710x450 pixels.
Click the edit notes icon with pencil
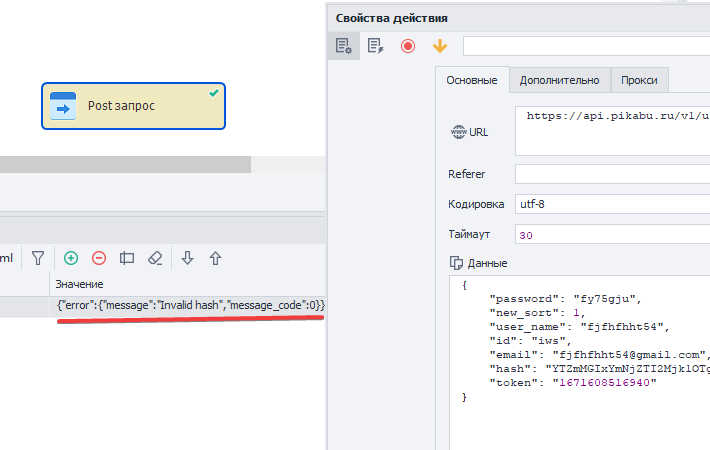point(376,46)
